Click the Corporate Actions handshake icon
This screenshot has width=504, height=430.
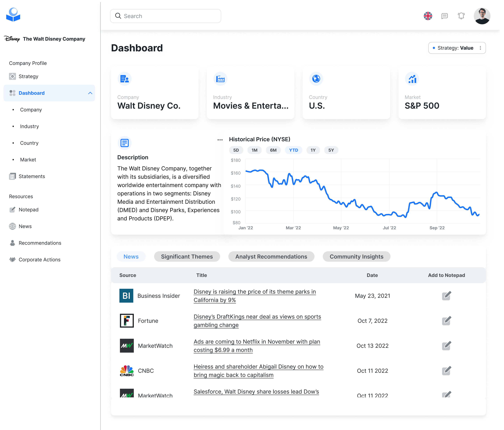12,260
